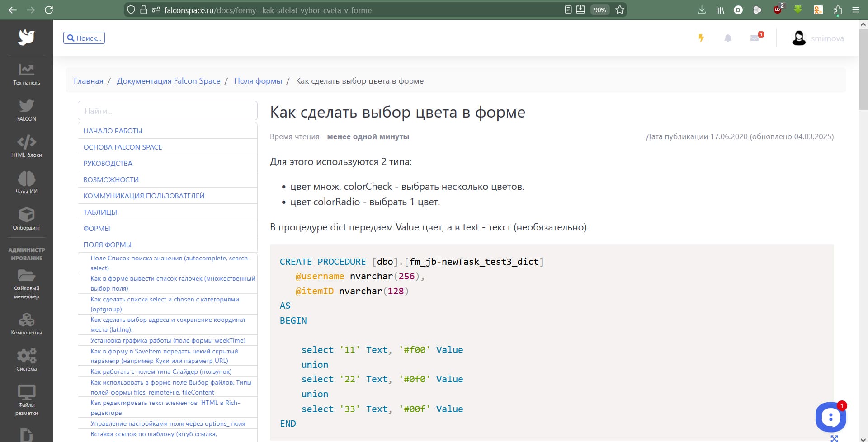
Task: Click the notifications bell icon
Action: click(728, 38)
